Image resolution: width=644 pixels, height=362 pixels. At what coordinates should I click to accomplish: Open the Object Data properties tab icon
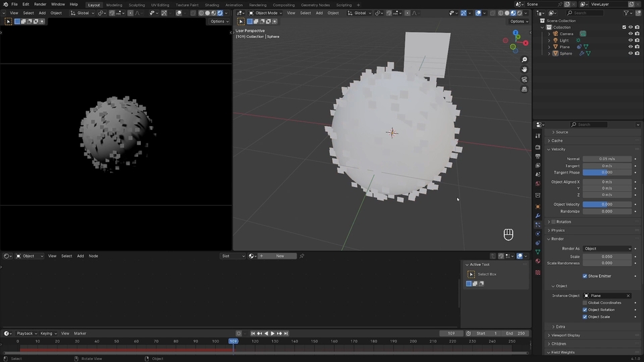(537, 252)
